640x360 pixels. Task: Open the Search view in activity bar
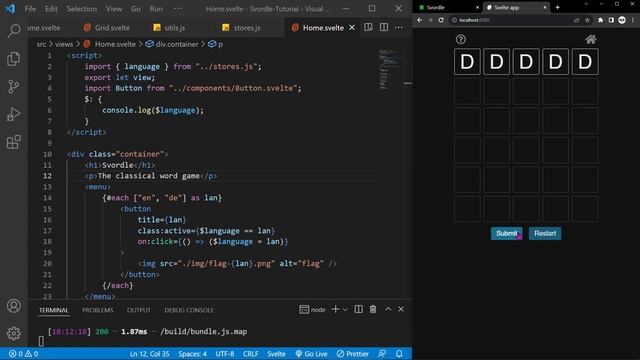(x=14, y=31)
